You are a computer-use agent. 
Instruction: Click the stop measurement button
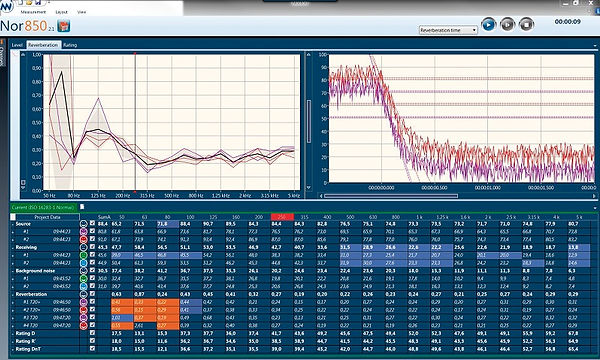[x=527, y=25]
